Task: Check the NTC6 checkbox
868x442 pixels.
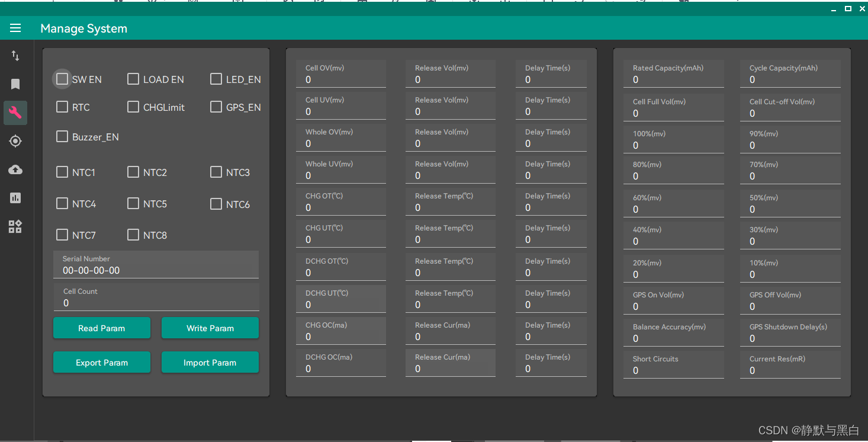Action: (x=216, y=204)
